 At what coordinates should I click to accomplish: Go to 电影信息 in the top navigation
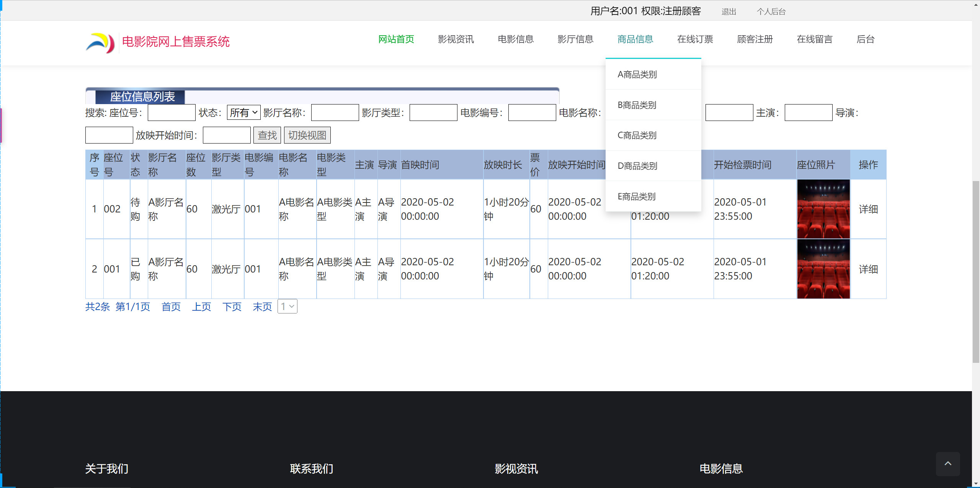point(515,39)
